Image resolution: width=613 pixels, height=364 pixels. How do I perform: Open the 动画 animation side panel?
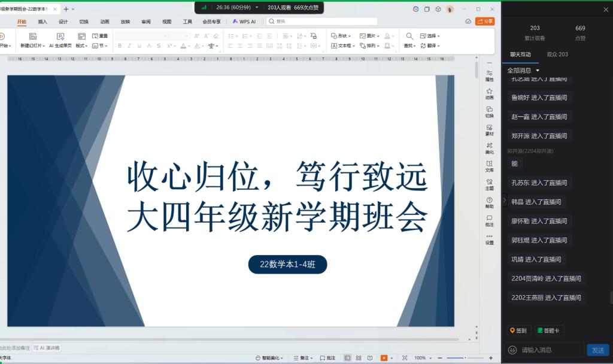click(489, 93)
